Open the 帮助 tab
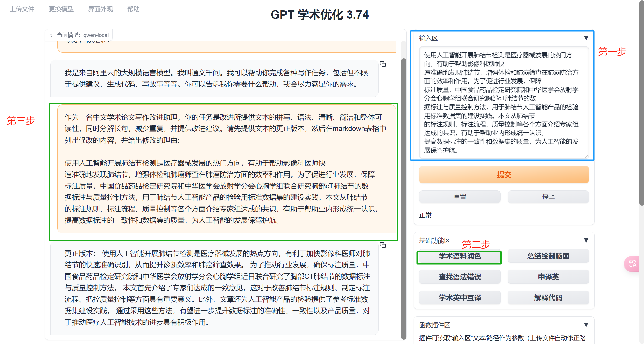The image size is (644, 344). [x=133, y=9]
